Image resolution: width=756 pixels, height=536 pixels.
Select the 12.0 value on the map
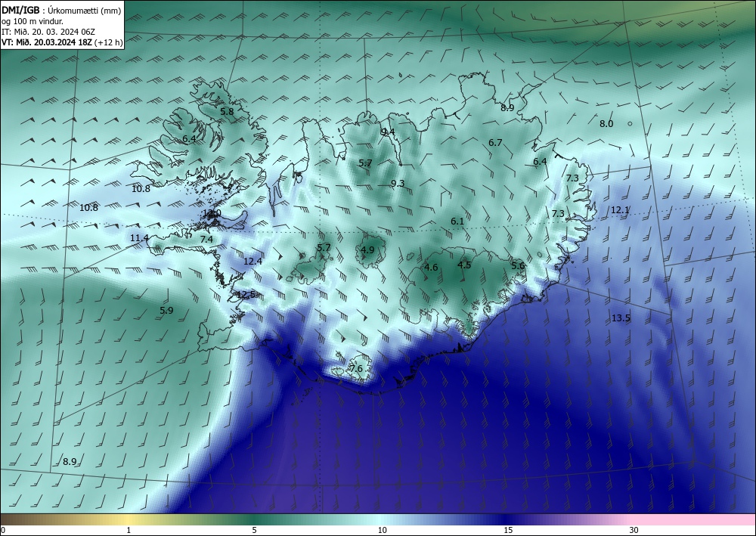pos(212,213)
